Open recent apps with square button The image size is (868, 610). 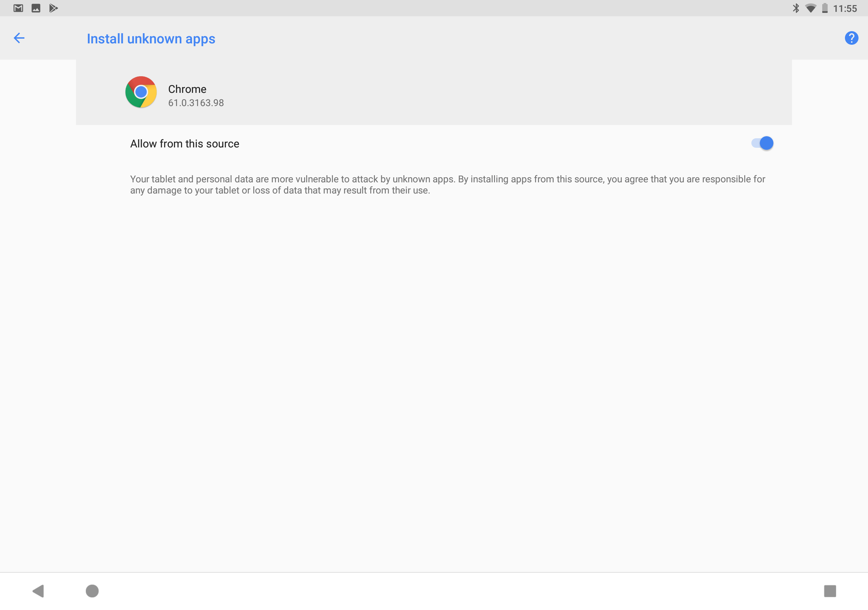[x=830, y=591]
